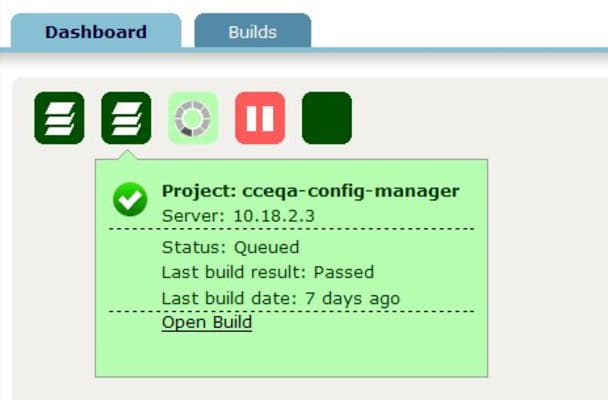The height and width of the screenshot is (400, 608).
Task: Select the solid dark green build icon
Action: coord(327,118)
